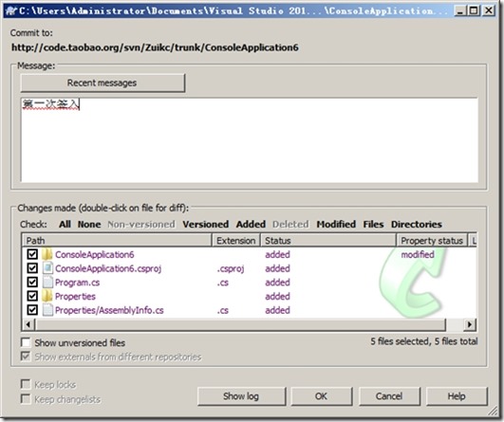Viewport: 504px width, 422px height.
Task: Click the TortoiseSVN icon in title bar
Action: (x=11, y=10)
